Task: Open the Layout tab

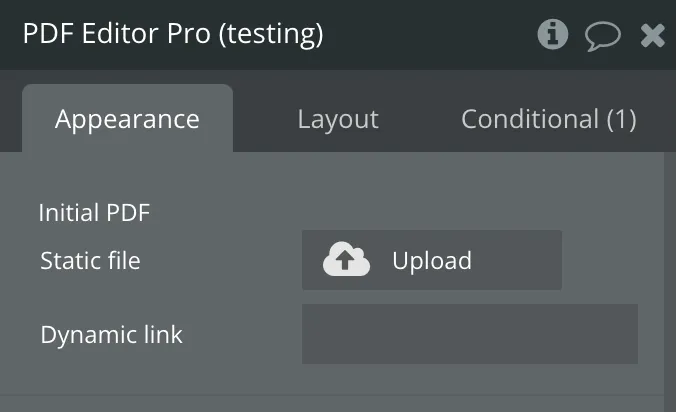Action: (338, 119)
